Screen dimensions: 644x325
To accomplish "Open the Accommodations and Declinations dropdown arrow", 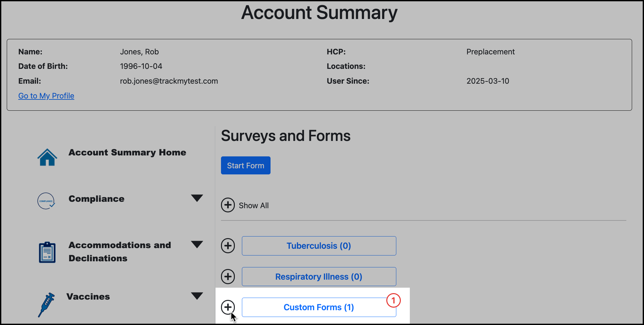I will [x=198, y=245].
